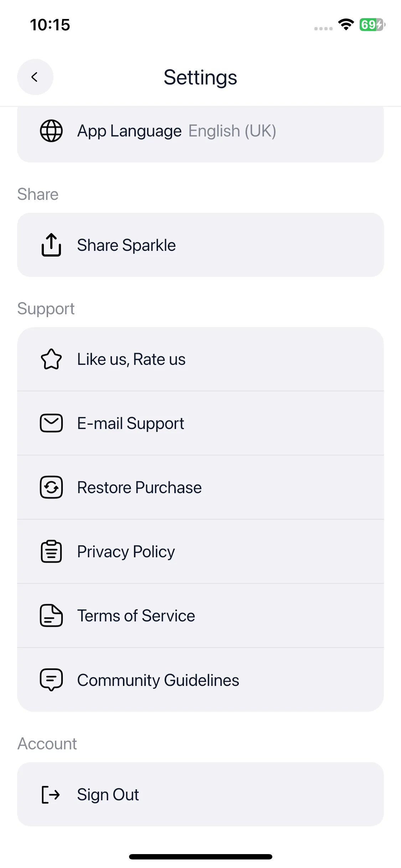
Task: Click the Restore Purchase refresh icon
Action: [51, 487]
